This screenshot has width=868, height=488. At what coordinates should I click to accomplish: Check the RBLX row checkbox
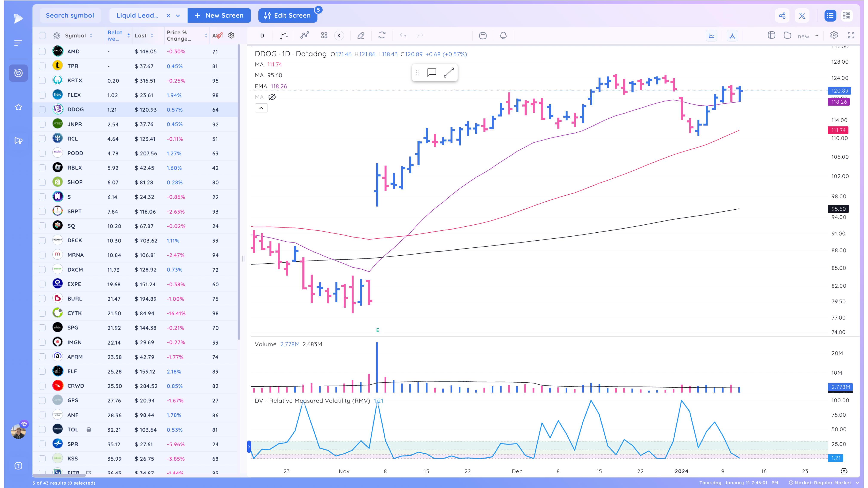(x=42, y=168)
